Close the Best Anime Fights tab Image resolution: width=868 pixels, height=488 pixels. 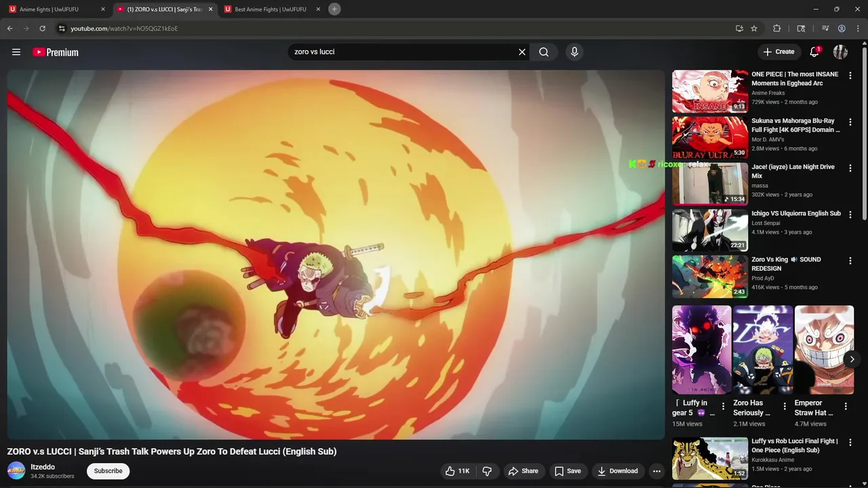point(318,9)
